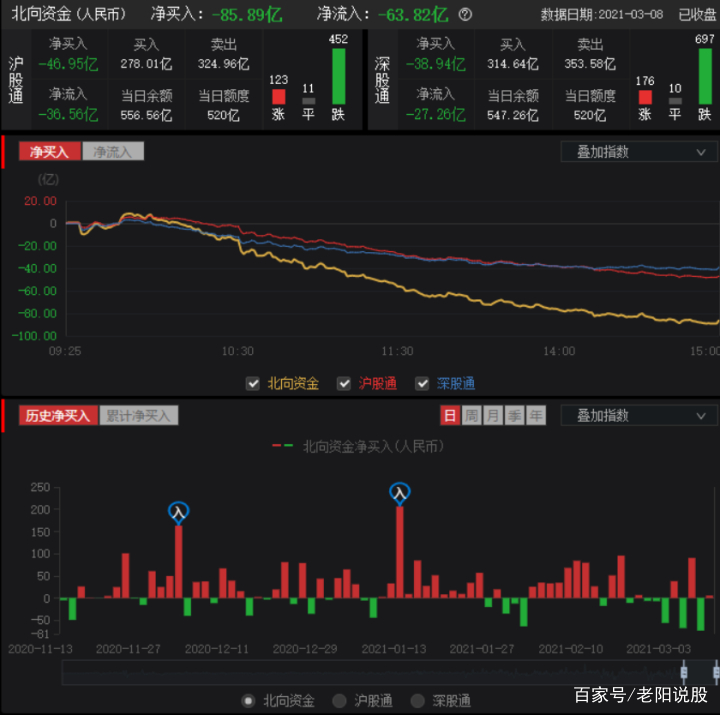Open the 叠加指数 dropdown on intraday chart
The width and height of the screenshot is (720, 715).
pos(640,152)
